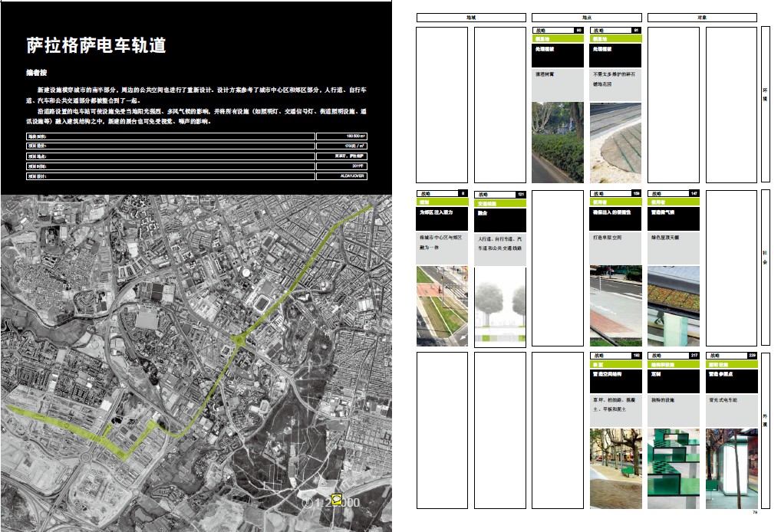Open the aerial tram track street photo
781x532 pixels.
[442, 306]
